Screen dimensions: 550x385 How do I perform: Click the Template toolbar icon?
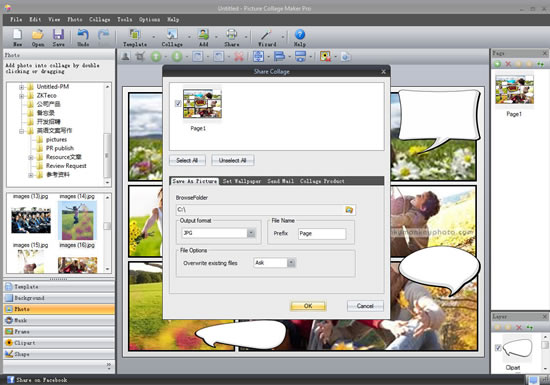[135, 35]
